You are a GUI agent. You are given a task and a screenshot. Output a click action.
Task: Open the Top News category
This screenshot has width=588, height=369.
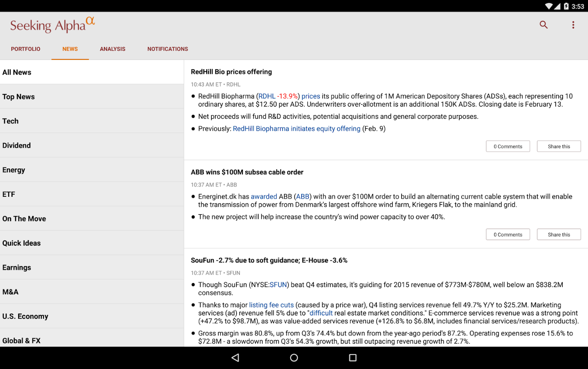pyautogui.click(x=92, y=97)
